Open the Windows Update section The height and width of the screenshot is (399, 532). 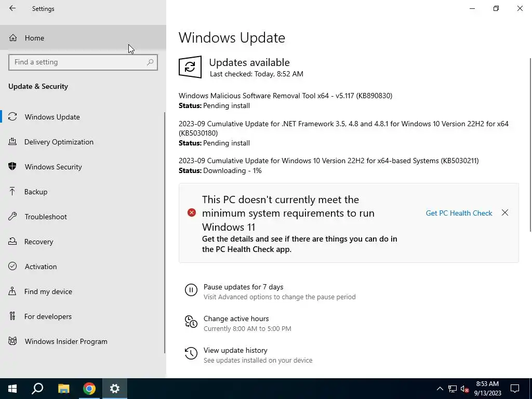point(82,117)
